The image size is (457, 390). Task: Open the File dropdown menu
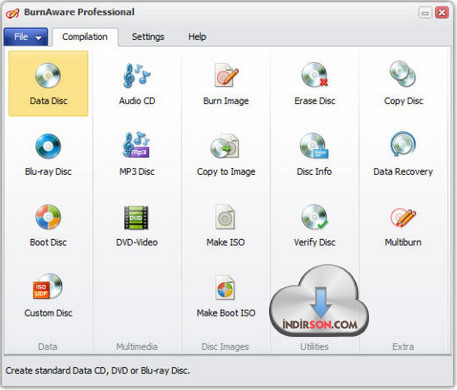(26, 37)
